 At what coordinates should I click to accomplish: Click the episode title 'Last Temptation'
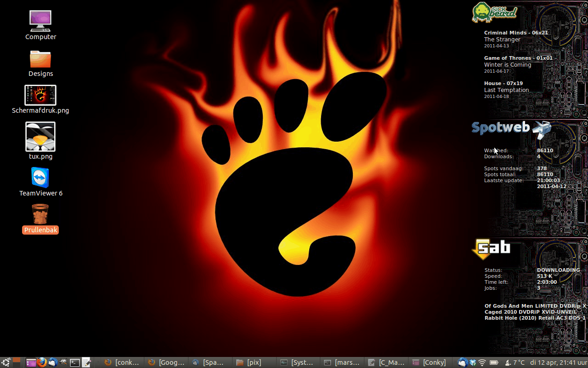pyautogui.click(x=506, y=90)
